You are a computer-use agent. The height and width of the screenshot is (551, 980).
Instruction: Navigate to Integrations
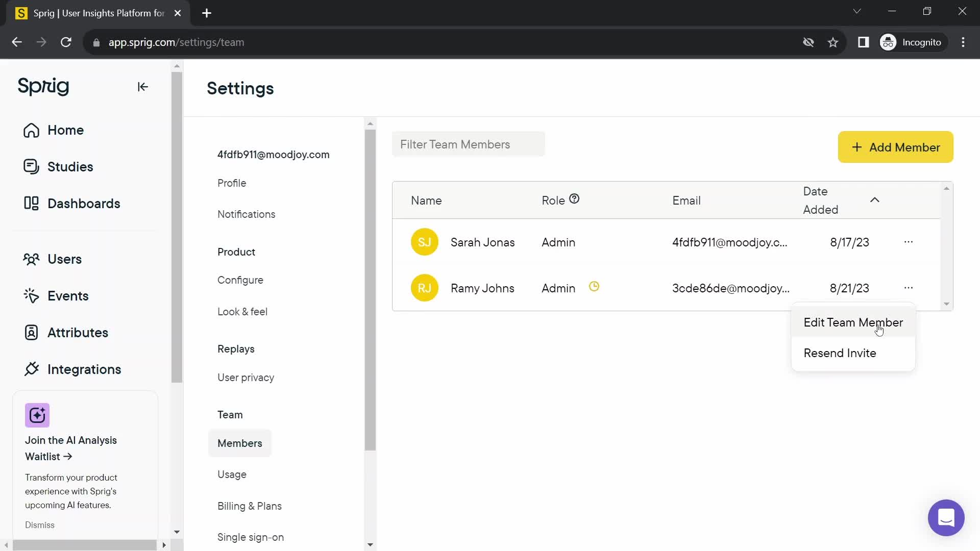tap(84, 369)
